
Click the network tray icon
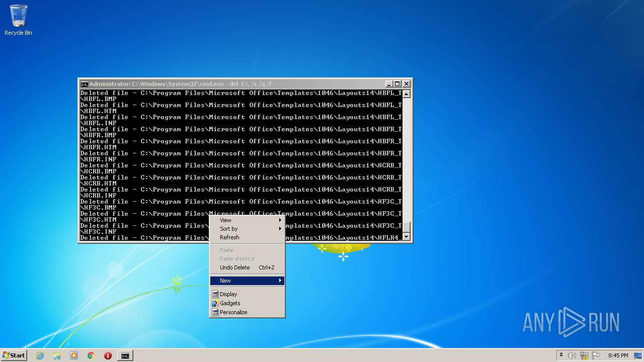[584, 355]
